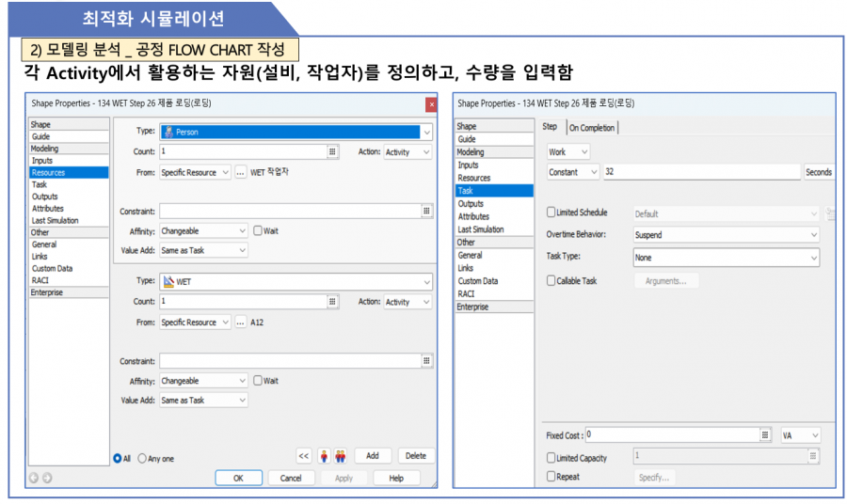Click the ellipsis browse button beside WET 작업자
The height and width of the screenshot is (504, 847).
pyautogui.click(x=240, y=172)
